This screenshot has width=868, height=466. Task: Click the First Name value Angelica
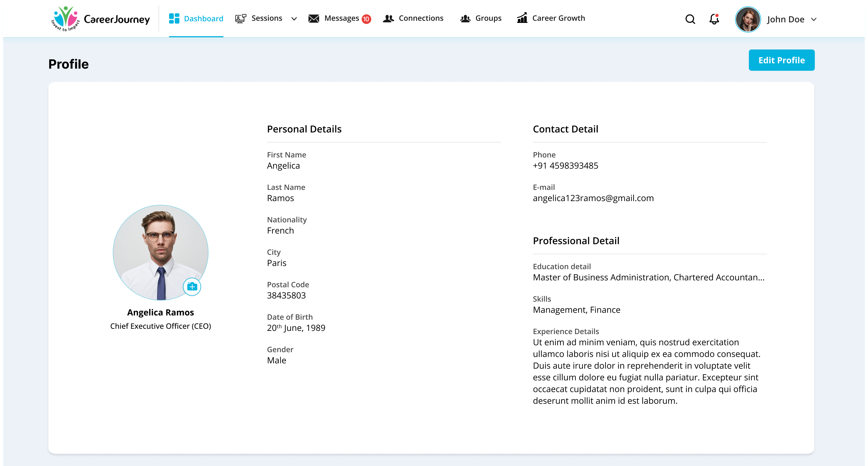click(x=283, y=166)
